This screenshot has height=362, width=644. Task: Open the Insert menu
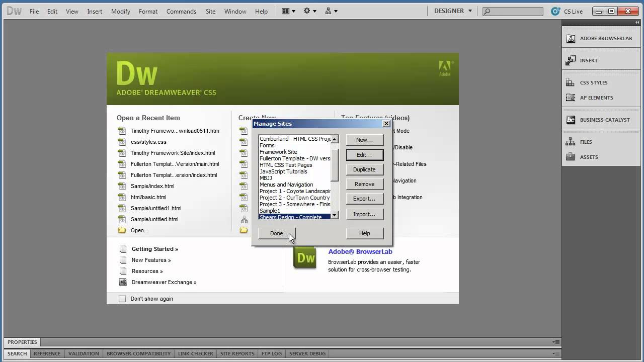click(95, 11)
